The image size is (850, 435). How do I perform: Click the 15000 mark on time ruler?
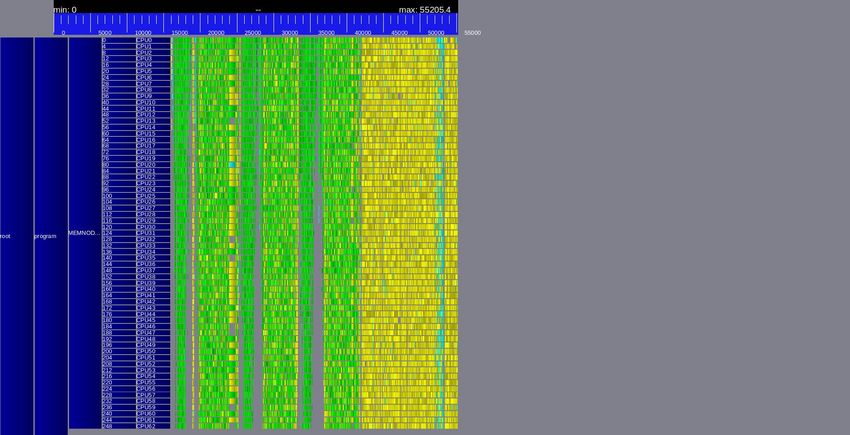click(179, 33)
